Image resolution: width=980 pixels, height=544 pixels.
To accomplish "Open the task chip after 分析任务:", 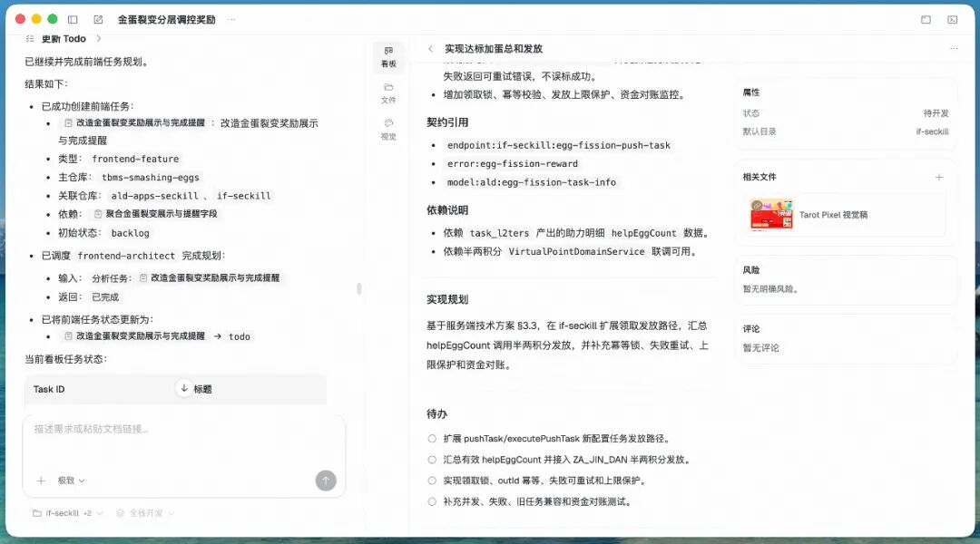I will pyautogui.click(x=209, y=278).
